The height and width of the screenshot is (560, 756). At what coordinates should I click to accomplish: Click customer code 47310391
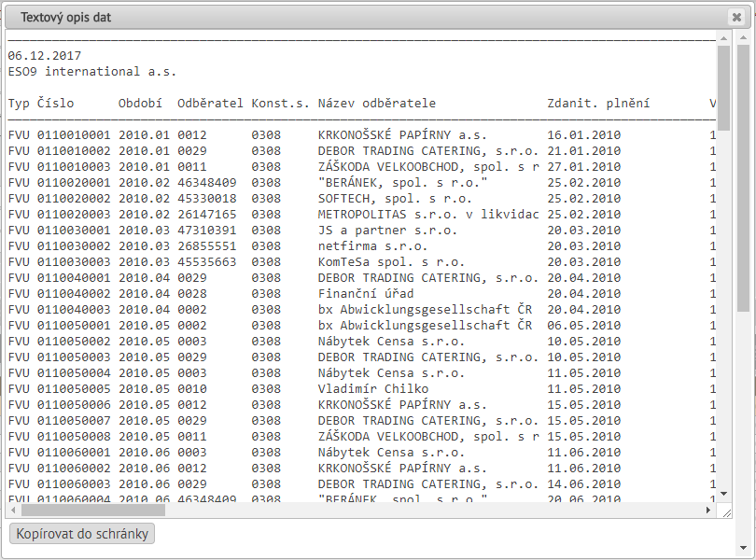pos(207,231)
